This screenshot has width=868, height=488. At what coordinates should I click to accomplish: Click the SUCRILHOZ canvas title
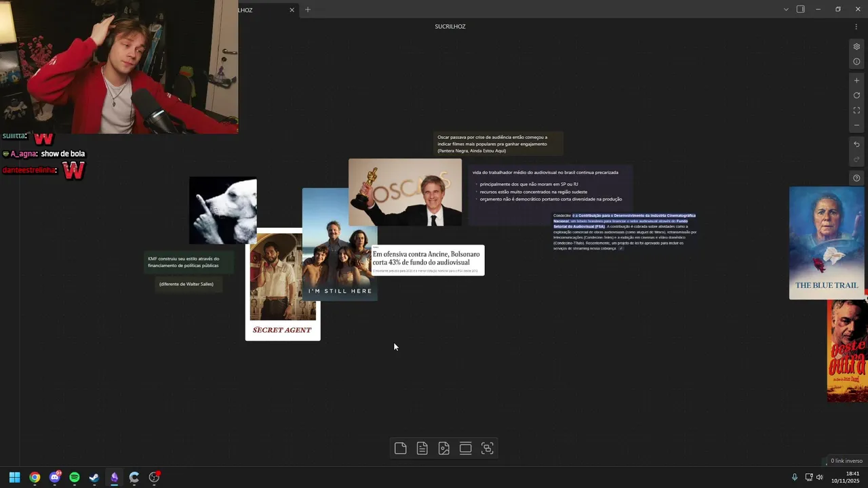[450, 26]
